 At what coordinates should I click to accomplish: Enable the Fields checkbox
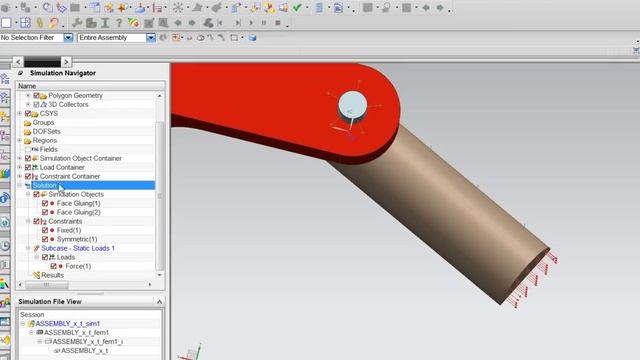point(28,149)
